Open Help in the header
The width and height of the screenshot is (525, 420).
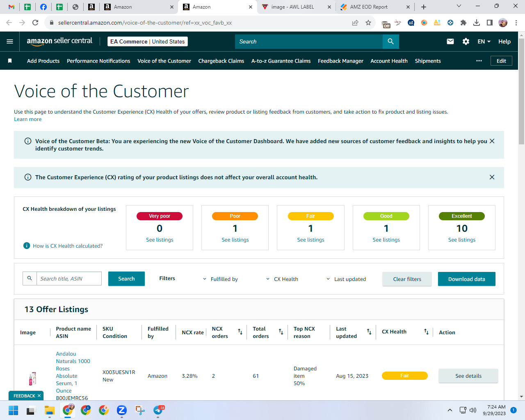point(504,41)
